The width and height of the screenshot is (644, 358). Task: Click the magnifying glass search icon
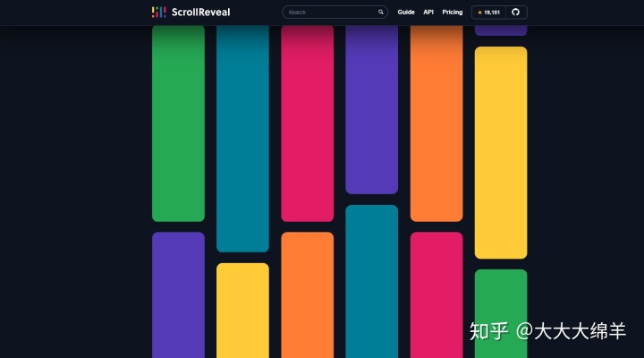pos(381,12)
